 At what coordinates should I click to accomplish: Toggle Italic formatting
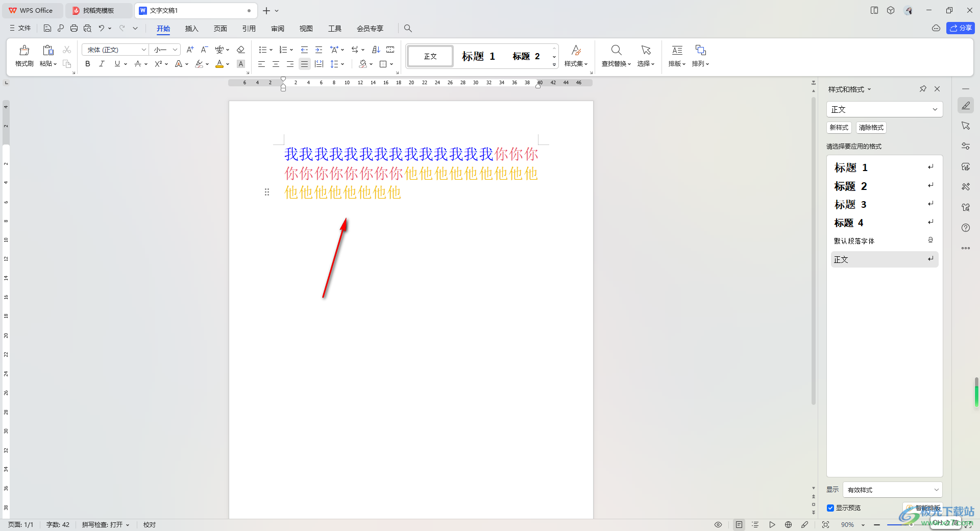[x=102, y=64]
